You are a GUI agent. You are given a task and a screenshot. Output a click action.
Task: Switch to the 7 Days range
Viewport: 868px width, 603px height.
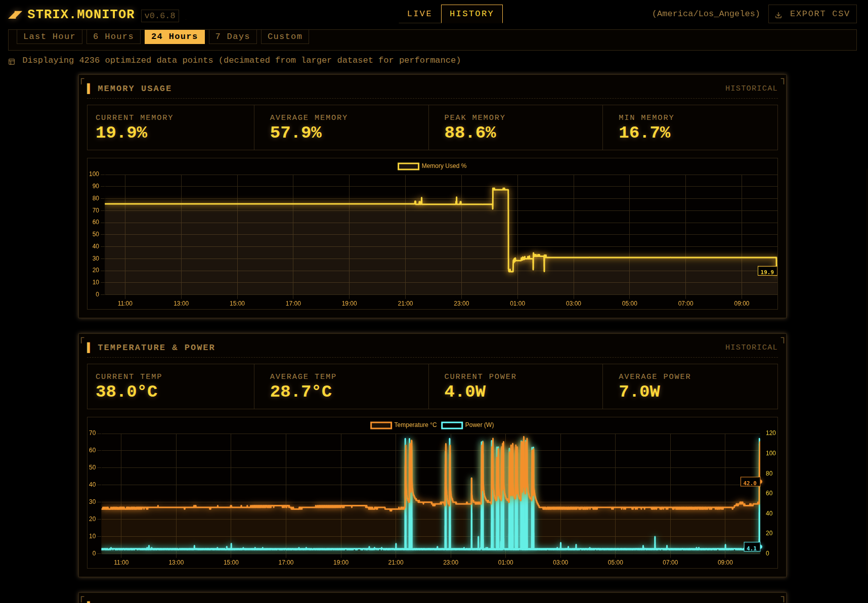pyautogui.click(x=233, y=36)
